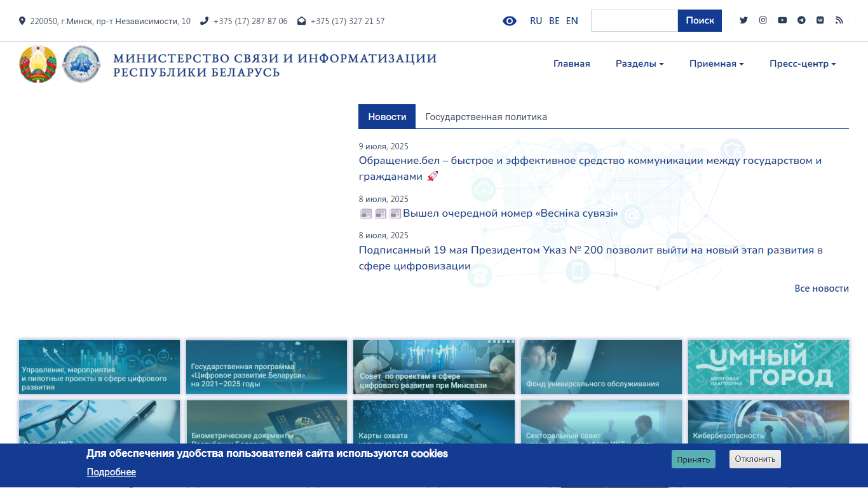Expand the Разделы dropdown menu
Viewport: 868px width, 488px height.
pos(640,64)
